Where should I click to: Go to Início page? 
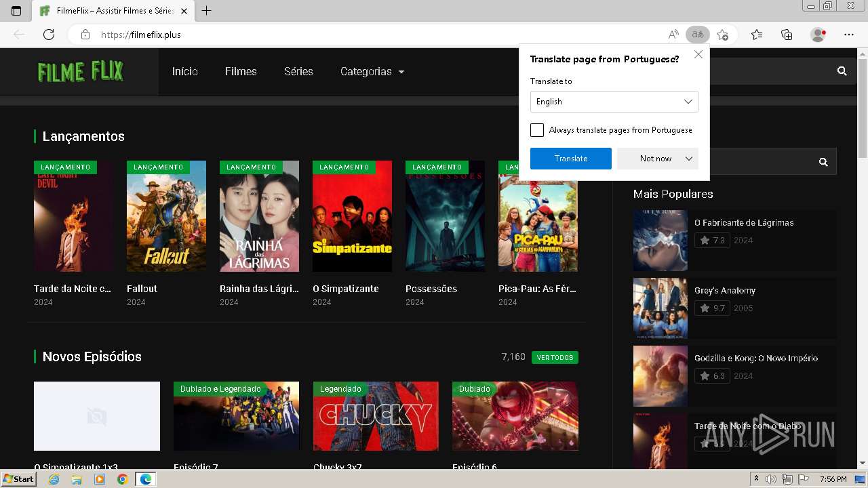click(x=185, y=71)
